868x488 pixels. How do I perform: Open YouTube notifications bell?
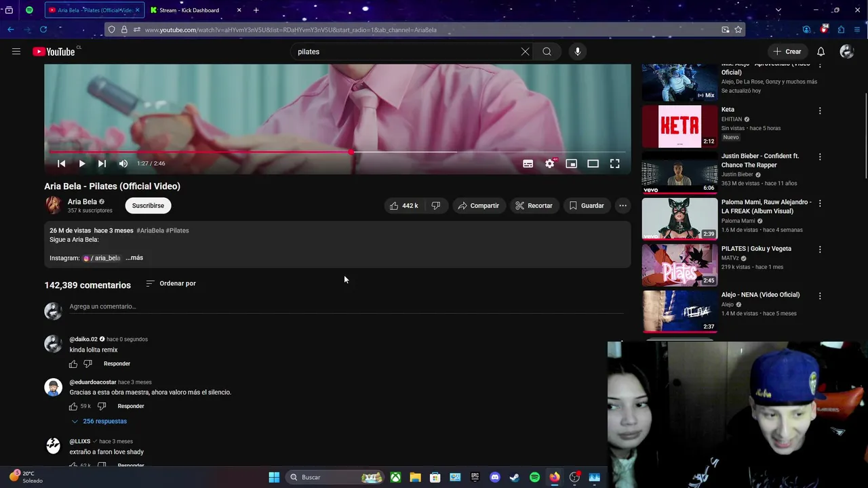pyautogui.click(x=821, y=52)
